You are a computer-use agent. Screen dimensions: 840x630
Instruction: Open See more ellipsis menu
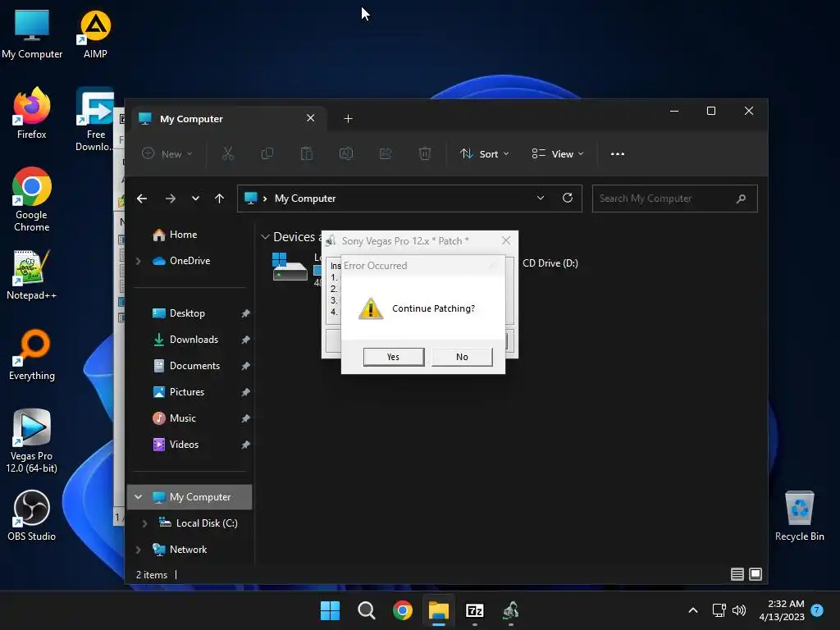pos(617,153)
